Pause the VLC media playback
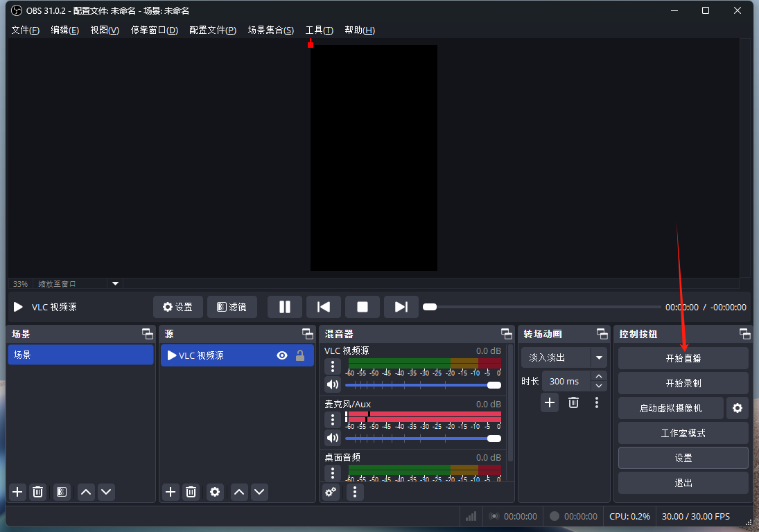The width and height of the screenshot is (759, 532). [x=284, y=307]
